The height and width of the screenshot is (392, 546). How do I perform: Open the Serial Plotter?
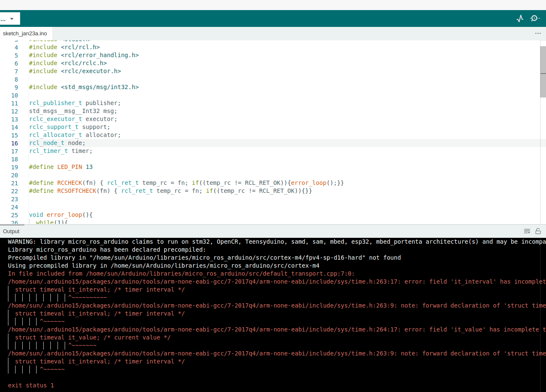pos(520,18)
